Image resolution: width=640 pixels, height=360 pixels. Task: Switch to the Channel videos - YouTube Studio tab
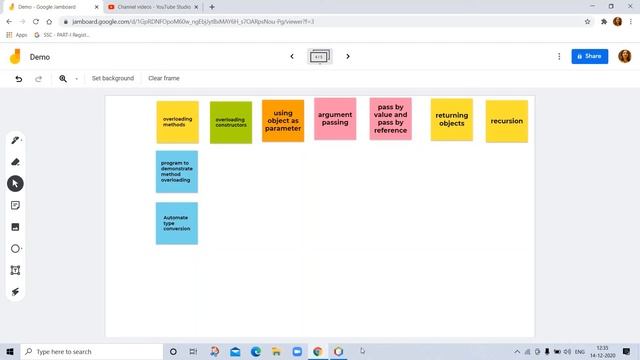click(x=153, y=7)
